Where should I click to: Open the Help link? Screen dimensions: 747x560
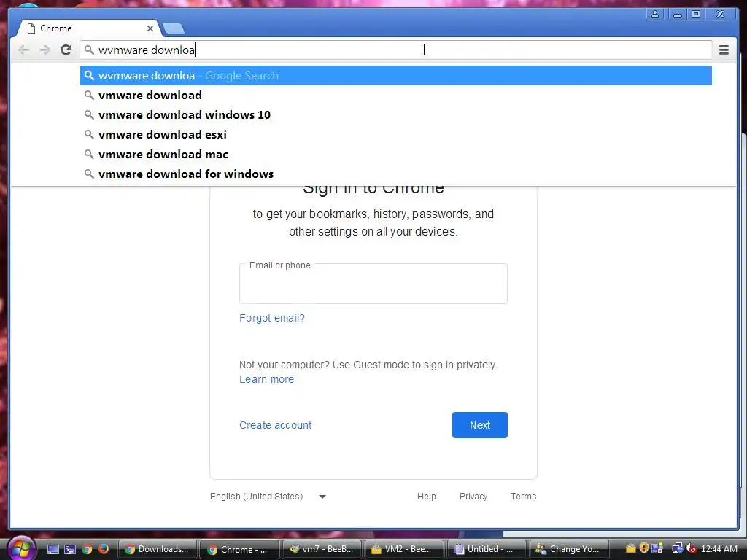(x=426, y=496)
